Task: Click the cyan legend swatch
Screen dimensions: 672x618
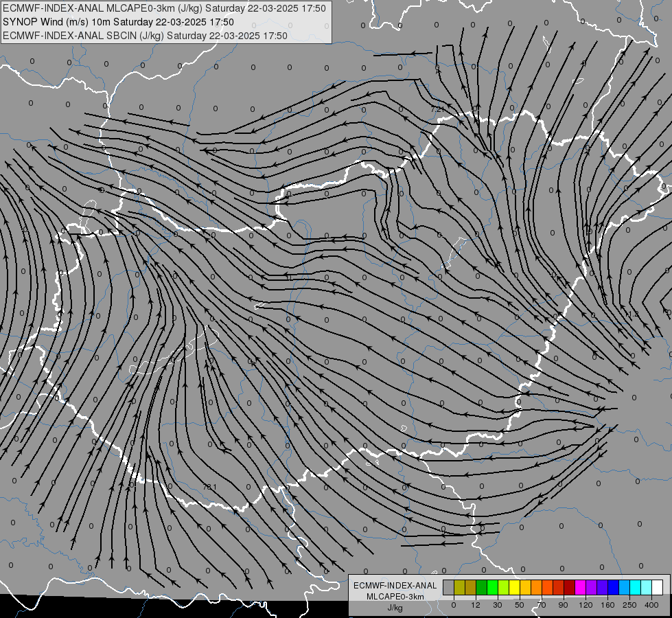Action: pyautogui.click(x=635, y=587)
